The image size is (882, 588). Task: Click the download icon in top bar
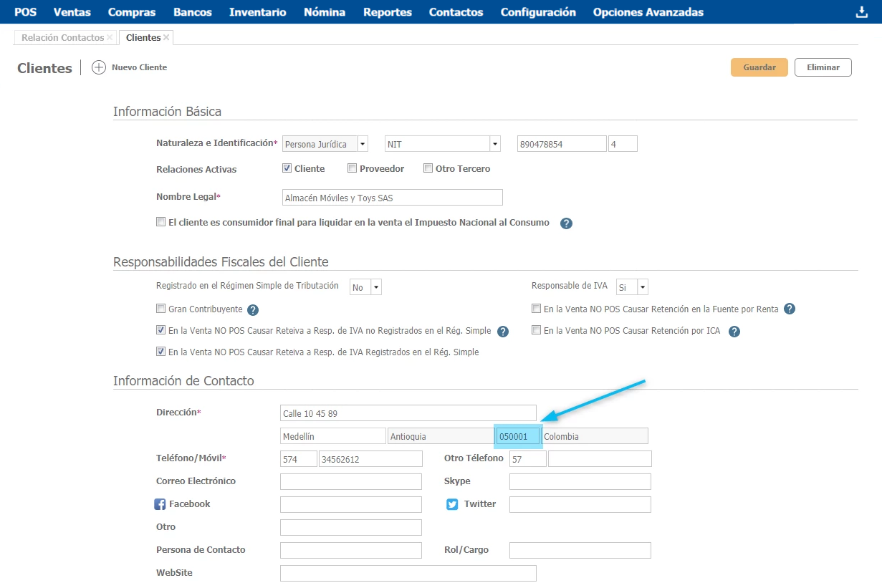point(861,12)
